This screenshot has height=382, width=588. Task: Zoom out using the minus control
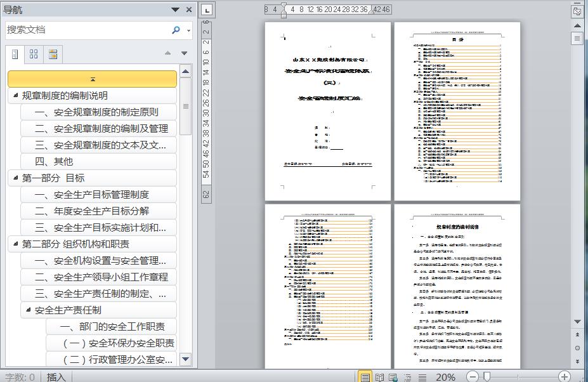coord(472,376)
